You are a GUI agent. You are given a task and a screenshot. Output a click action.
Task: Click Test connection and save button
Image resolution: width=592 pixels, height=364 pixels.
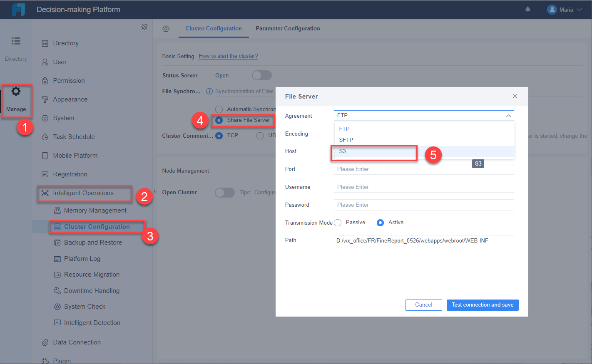point(483,305)
